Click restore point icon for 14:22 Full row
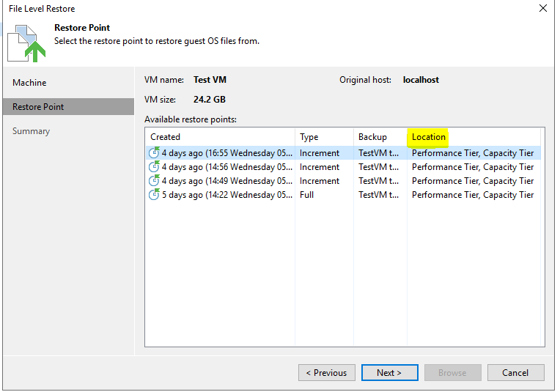The image size is (560, 392). 154,194
